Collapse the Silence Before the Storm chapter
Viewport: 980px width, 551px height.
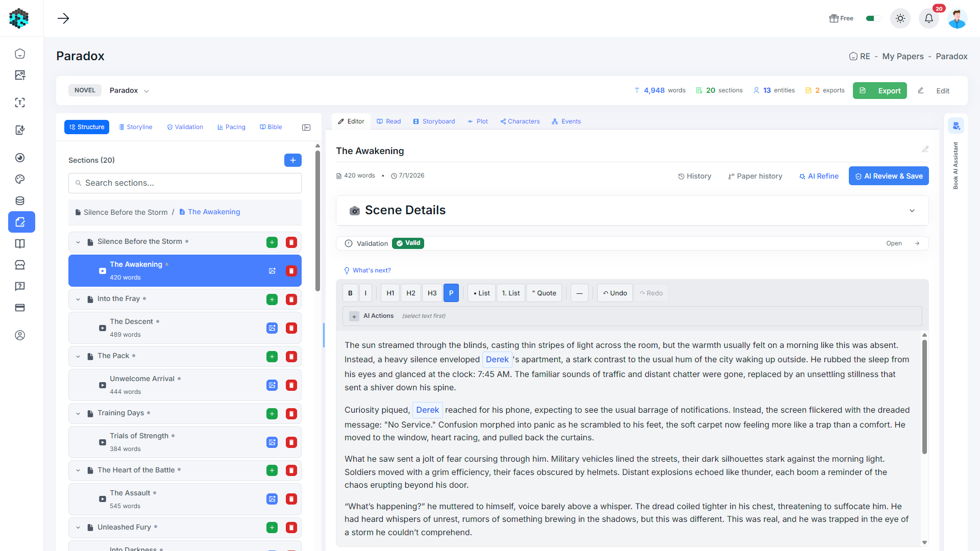pyautogui.click(x=78, y=242)
